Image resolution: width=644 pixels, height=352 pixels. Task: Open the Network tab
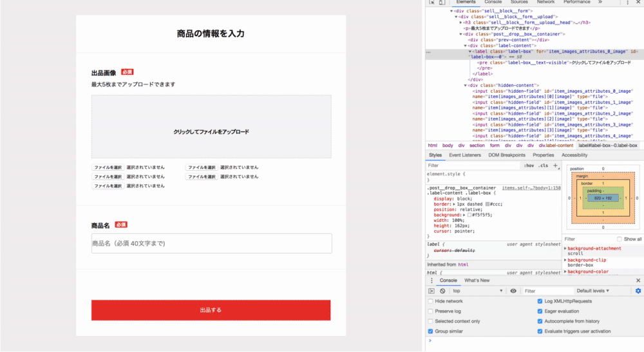click(x=545, y=2)
